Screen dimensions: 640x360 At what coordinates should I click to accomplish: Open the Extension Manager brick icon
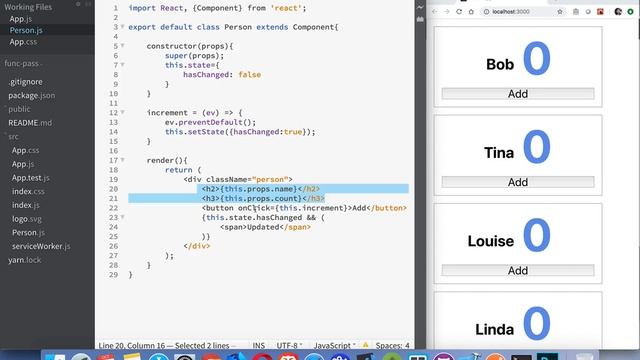(x=420, y=19)
